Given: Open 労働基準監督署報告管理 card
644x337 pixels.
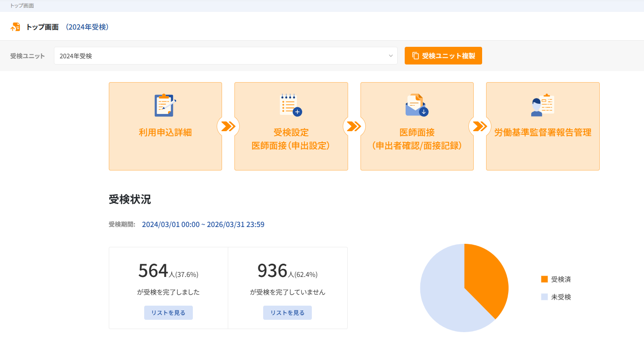Looking at the screenshot, I should [543, 126].
